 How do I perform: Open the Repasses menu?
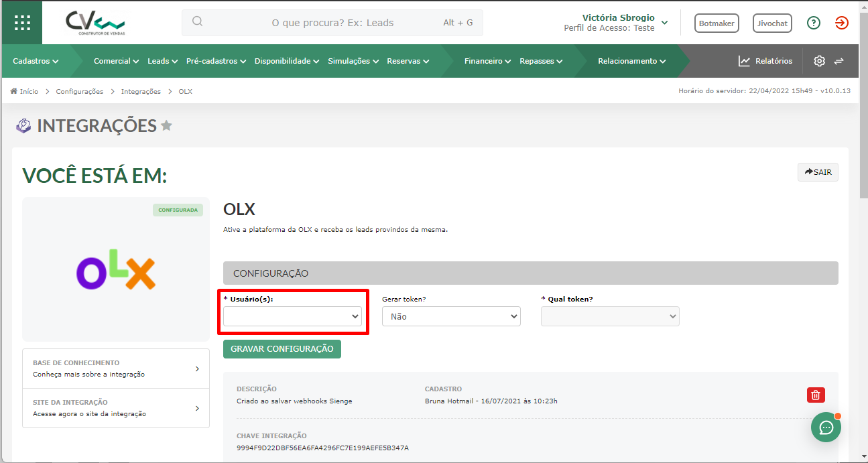pyautogui.click(x=541, y=61)
